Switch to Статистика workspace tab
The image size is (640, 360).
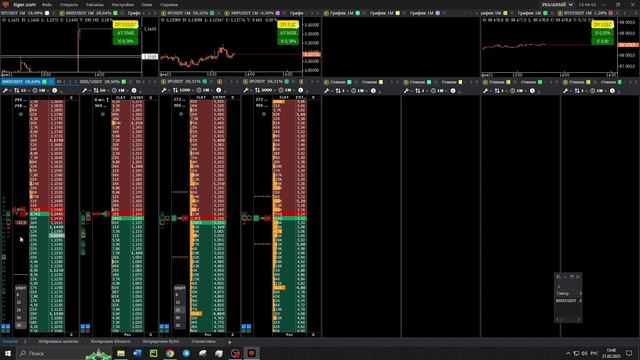coord(203,342)
